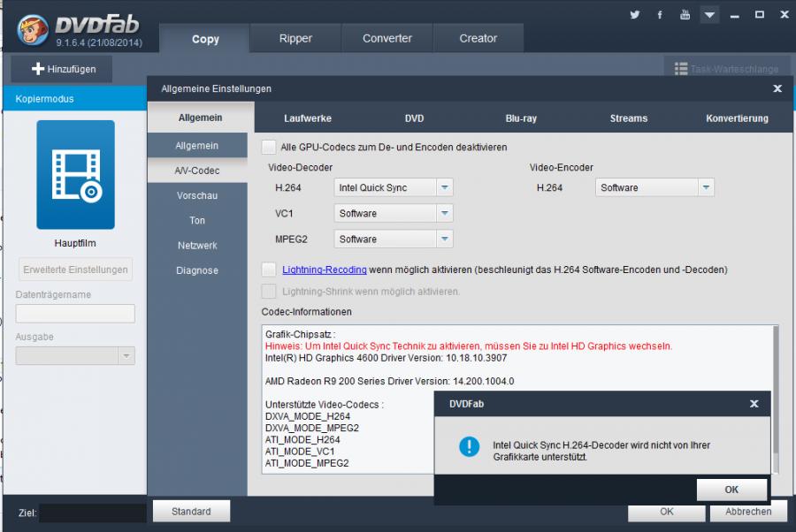Switch to the Copy tab

coord(205,39)
